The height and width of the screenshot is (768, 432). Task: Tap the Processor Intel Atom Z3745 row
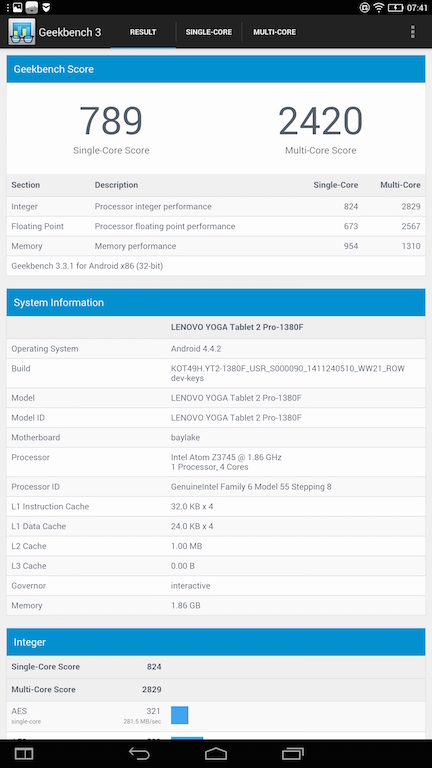coord(216,462)
